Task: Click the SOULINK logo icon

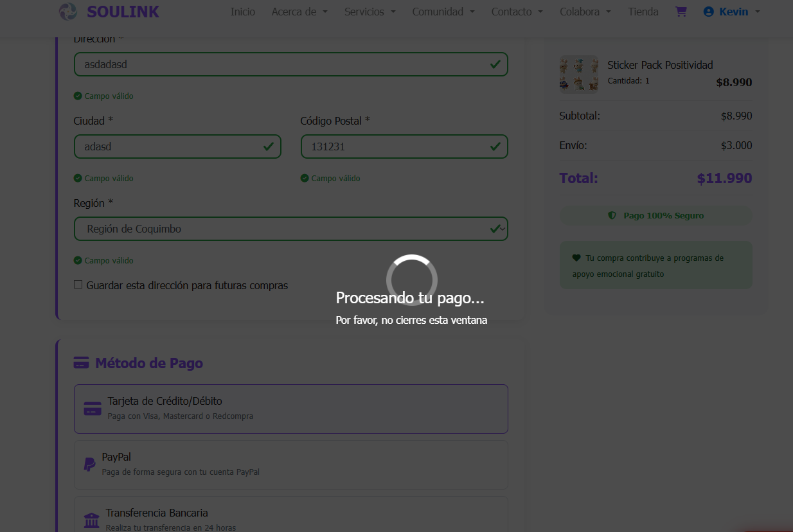Action: pos(67,12)
